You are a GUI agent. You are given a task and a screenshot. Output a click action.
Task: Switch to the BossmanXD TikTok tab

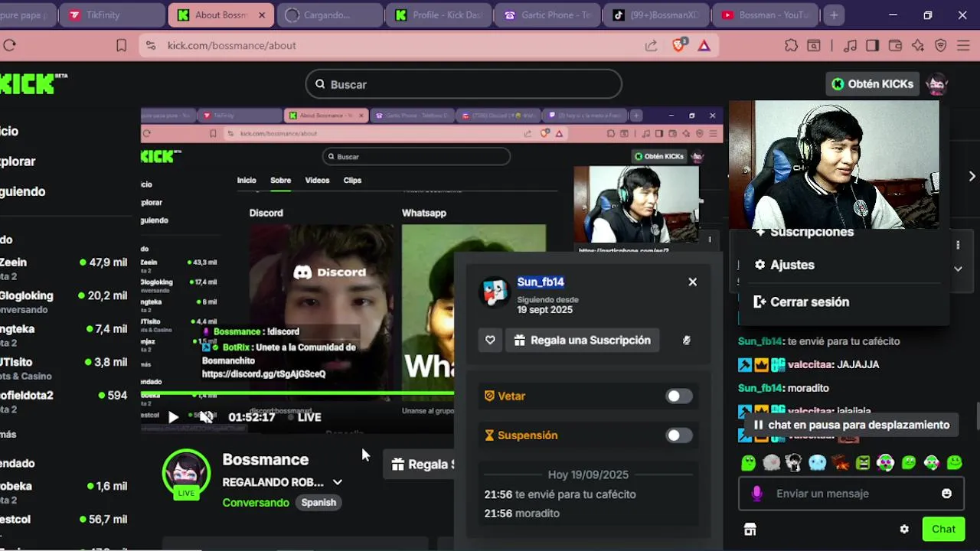coord(655,15)
